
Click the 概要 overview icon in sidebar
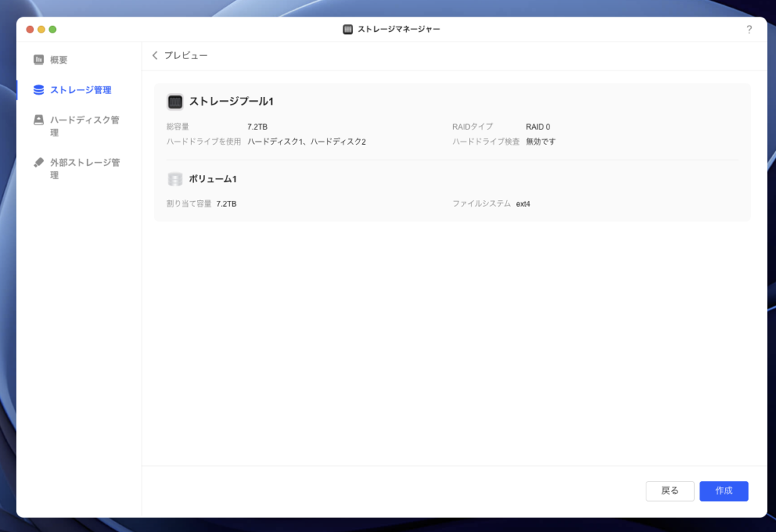click(x=39, y=60)
